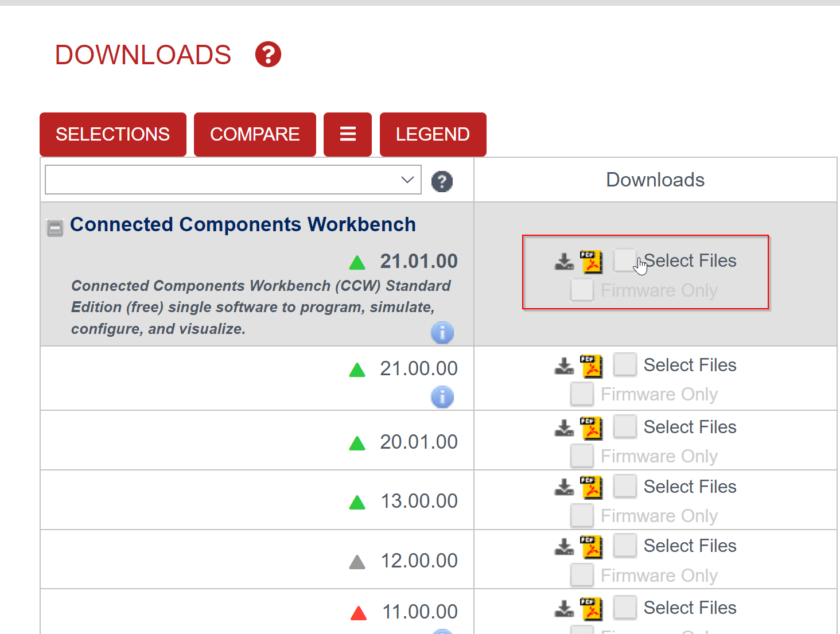Click the download icon for version 21.00.00
Viewport: 840px width, 634px height.
(564, 365)
